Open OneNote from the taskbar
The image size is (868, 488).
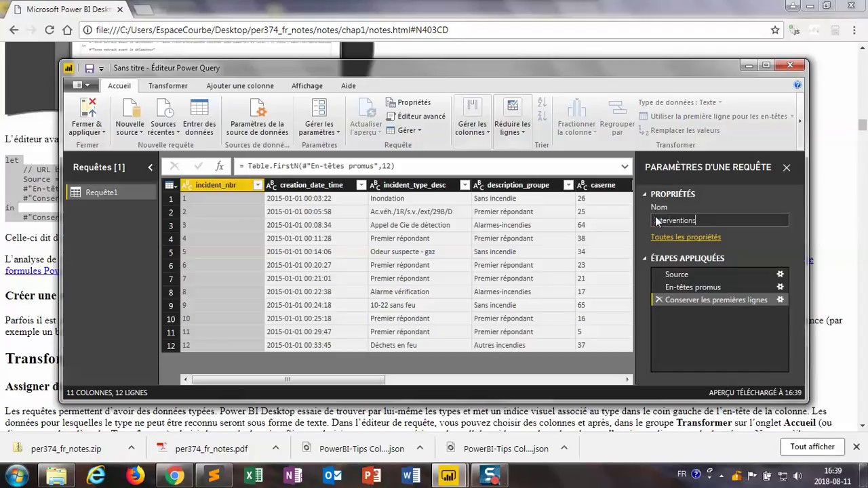293,476
